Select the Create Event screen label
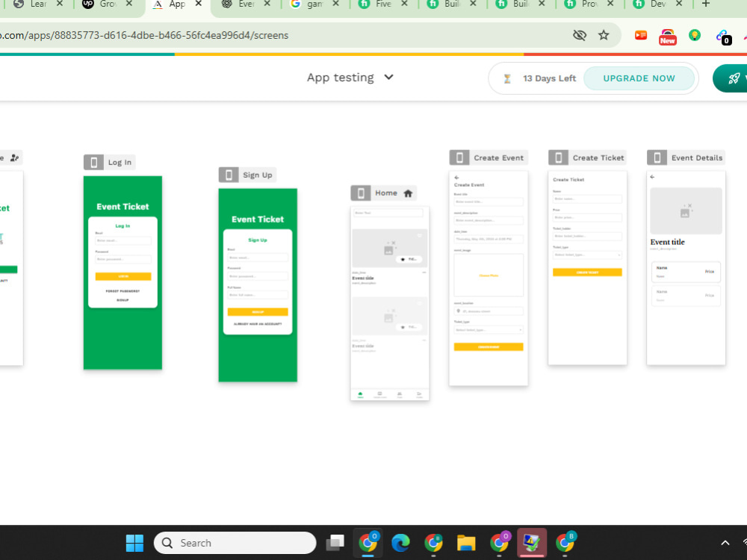The height and width of the screenshot is (560, 747). click(x=498, y=158)
